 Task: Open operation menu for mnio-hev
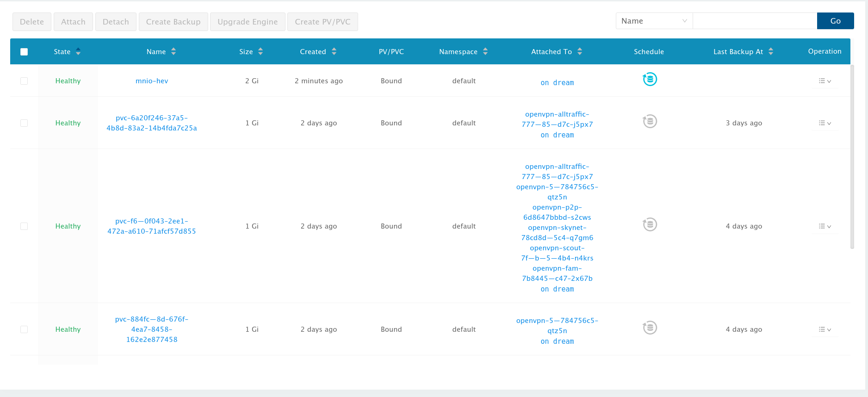825,81
